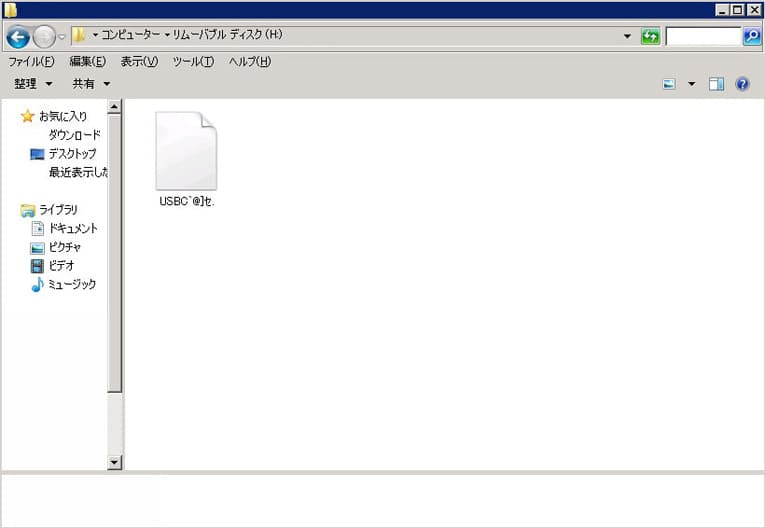Screen dimensions: 765x528
Task: Click the Forward navigation arrow button
Action: (x=44, y=37)
